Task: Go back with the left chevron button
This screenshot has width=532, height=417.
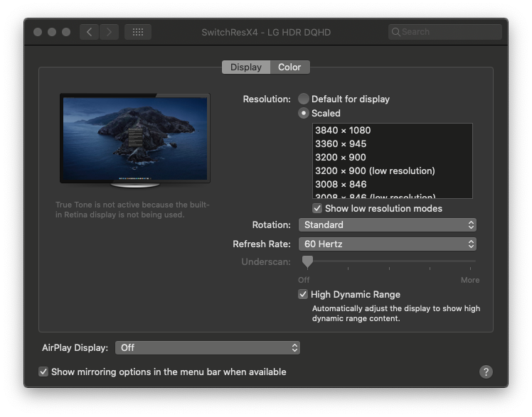Action: click(x=89, y=32)
